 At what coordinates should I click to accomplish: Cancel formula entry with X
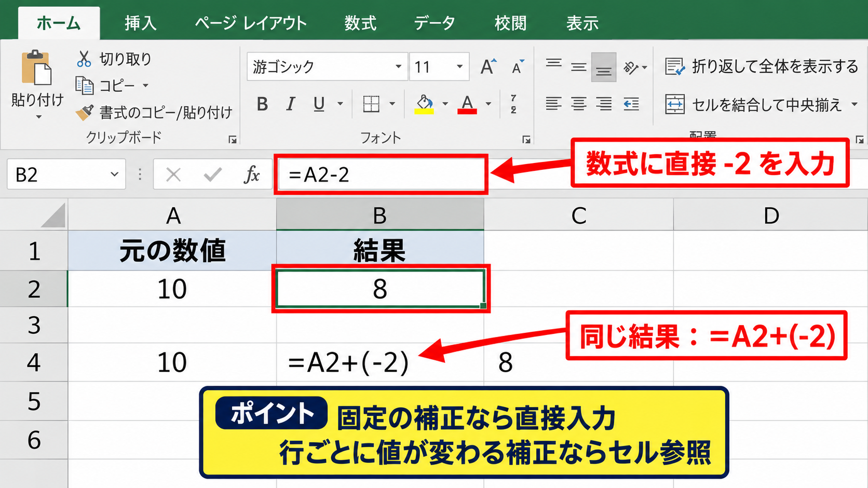coord(173,175)
